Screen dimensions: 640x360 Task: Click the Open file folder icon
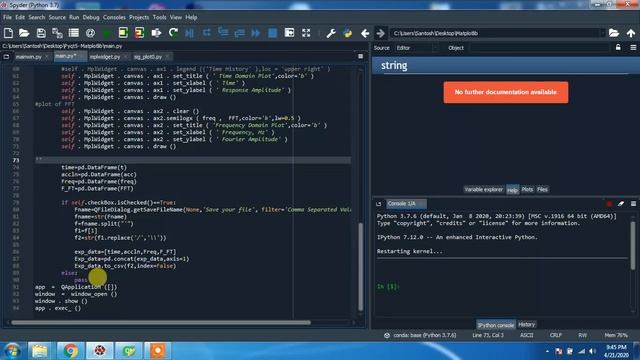pyautogui.click(x=24, y=33)
